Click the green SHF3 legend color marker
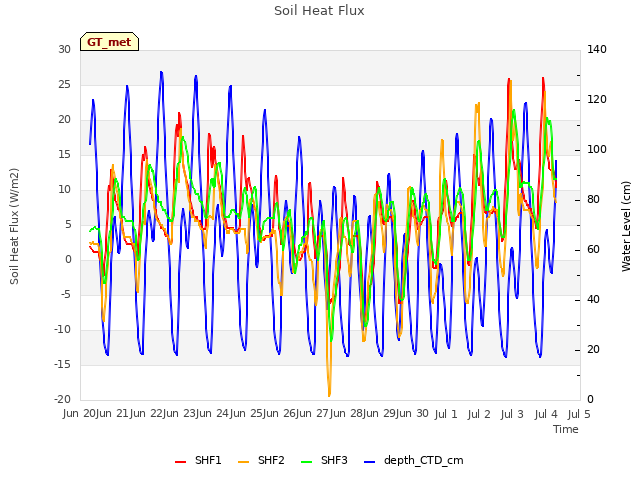 point(307,462)
